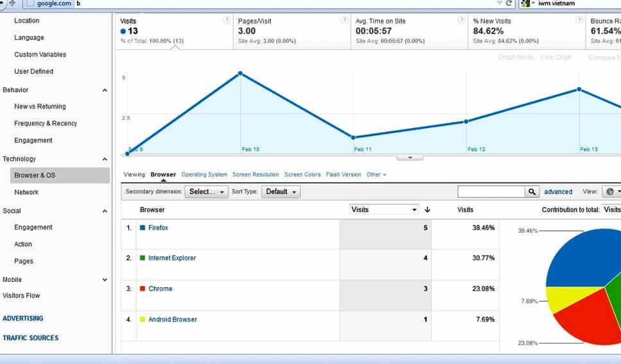Open the address bar history dropdown arrow
The image size is (621, 364).
point(500,3)
